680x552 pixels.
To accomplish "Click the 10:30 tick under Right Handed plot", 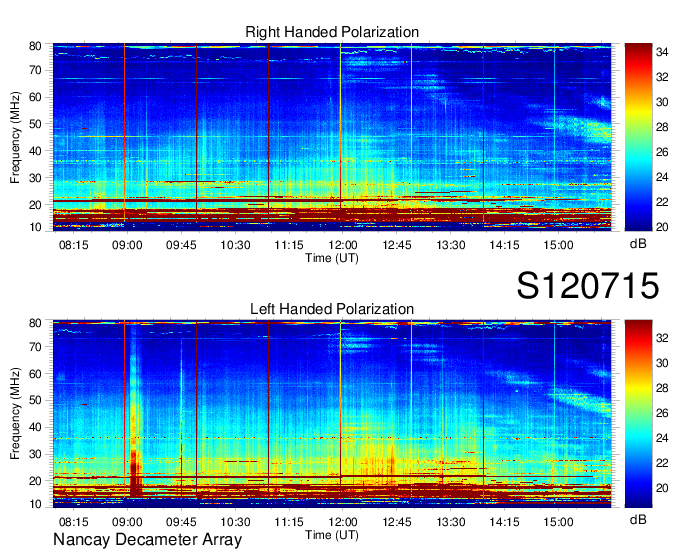I will tap(235, 245).
